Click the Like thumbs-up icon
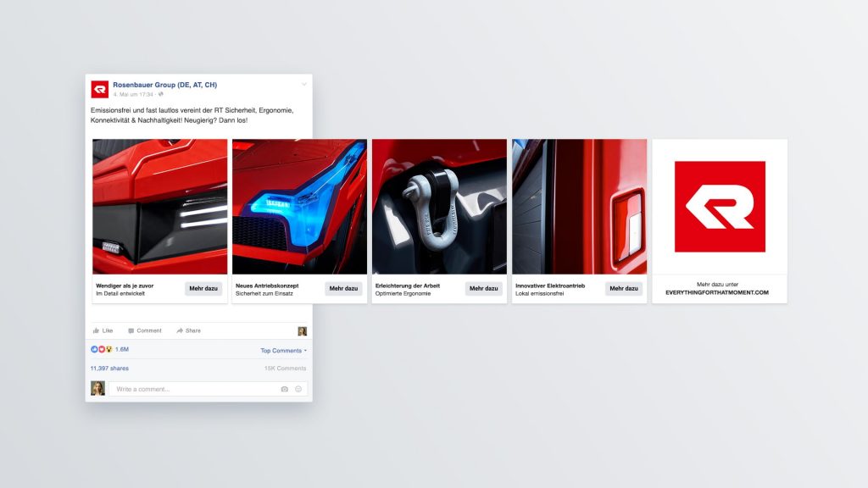Image resolution: width=868 pixels, height=488 pixels. pyautogui.click(x=97, y=331)
